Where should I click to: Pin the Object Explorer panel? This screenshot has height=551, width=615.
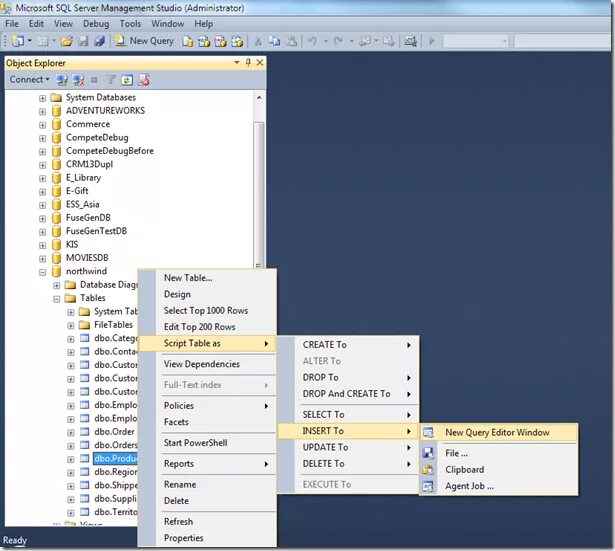[248, 62]
